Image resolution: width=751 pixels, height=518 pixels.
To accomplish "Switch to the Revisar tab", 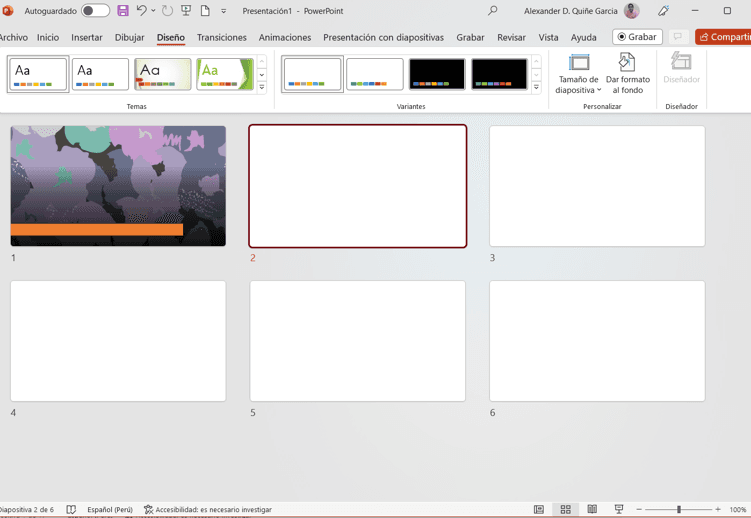I will click(511, 37).
